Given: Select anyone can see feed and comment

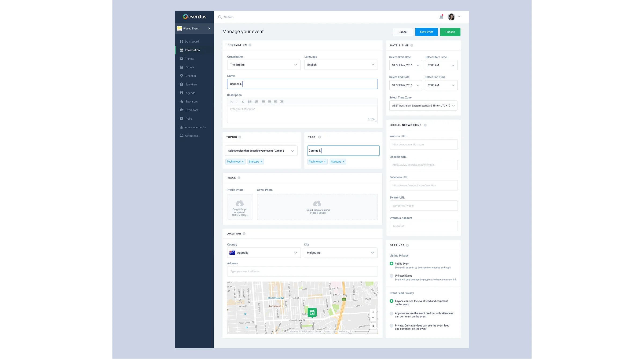Looking at the screenshot, I should coord(391,301).
